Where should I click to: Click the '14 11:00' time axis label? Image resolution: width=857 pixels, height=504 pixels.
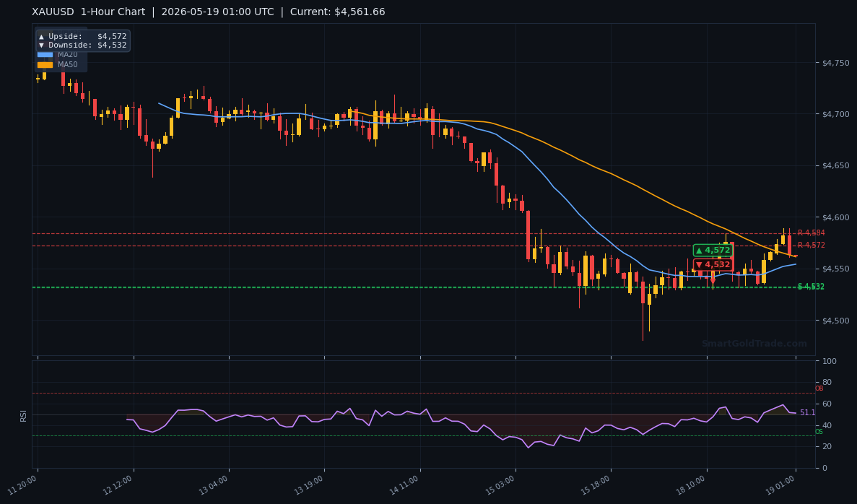405,485
